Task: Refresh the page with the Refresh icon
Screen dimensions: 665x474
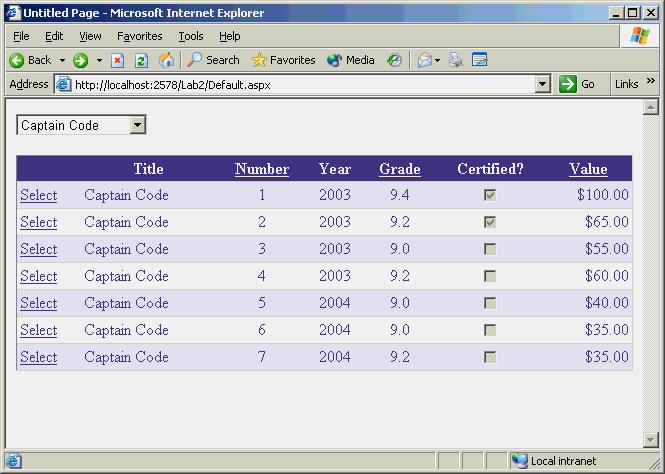Action: point(141,61)
